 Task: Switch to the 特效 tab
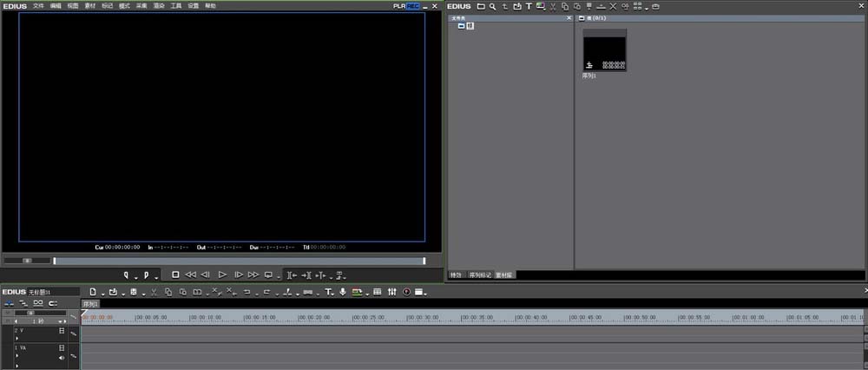(456, 274)
